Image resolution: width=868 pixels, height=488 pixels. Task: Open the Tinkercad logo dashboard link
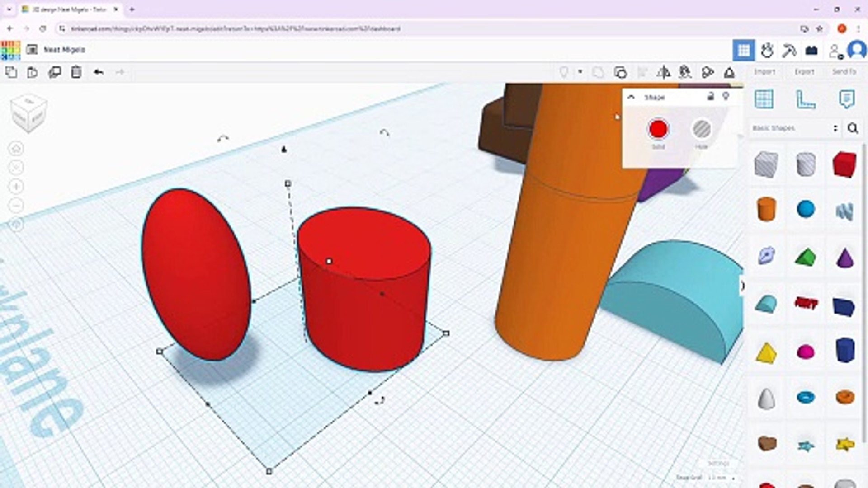10,50
